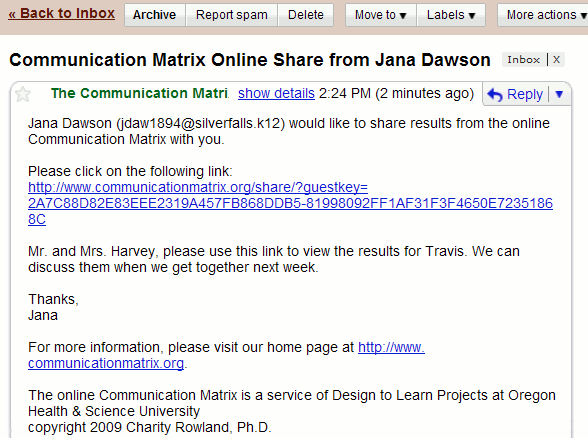Expand the Labels dropdown menu
Image resolution: width=588 pixels, height=438 pixels.
[451, 15]
